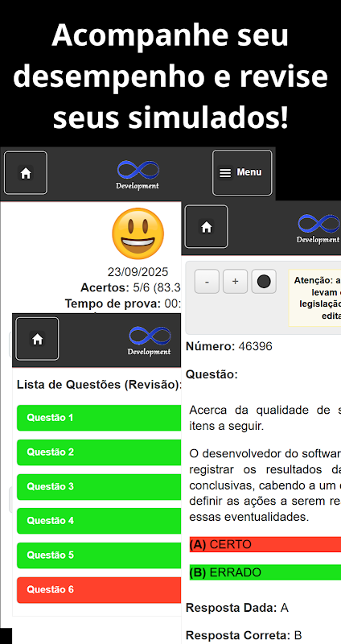The width and height of the screenshot is (341, 644).
Task: Tap the home icon in the top results screen
Action: tap(26, 173)
